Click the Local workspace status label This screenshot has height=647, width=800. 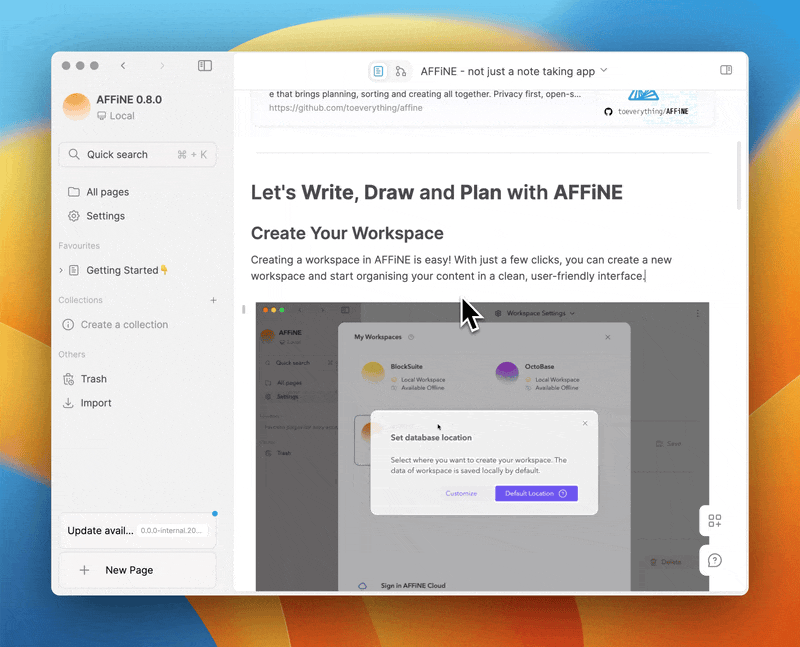pyautogui.click(x=116, y=116)
